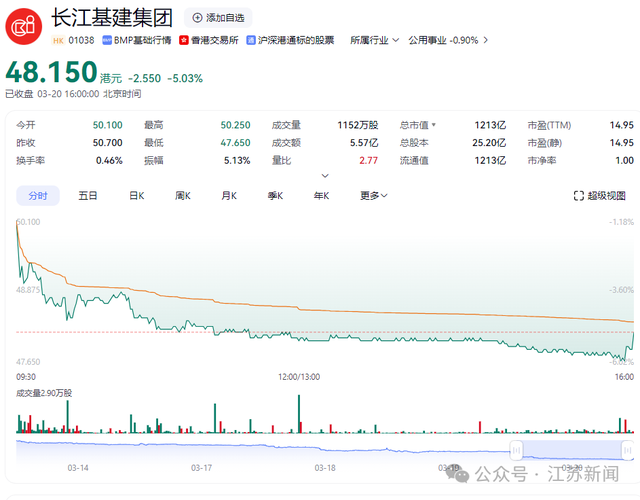Click the 量比 value 2.77
Screen dimensions: 640x500
coord(369,160)
